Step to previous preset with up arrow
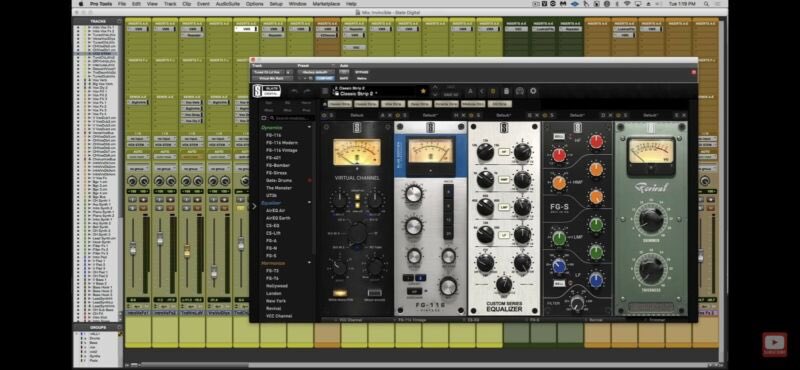Viewport: 800px width, 370px height. [x=435, y=88]
